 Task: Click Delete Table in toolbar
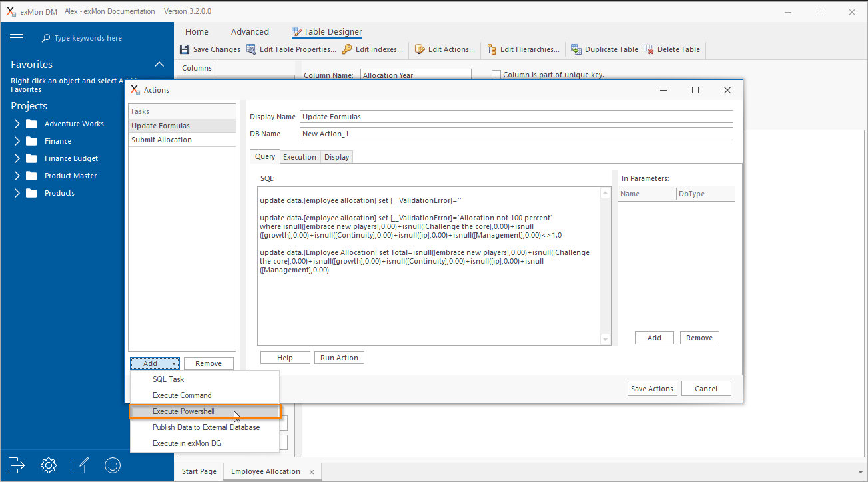(671, 49)
